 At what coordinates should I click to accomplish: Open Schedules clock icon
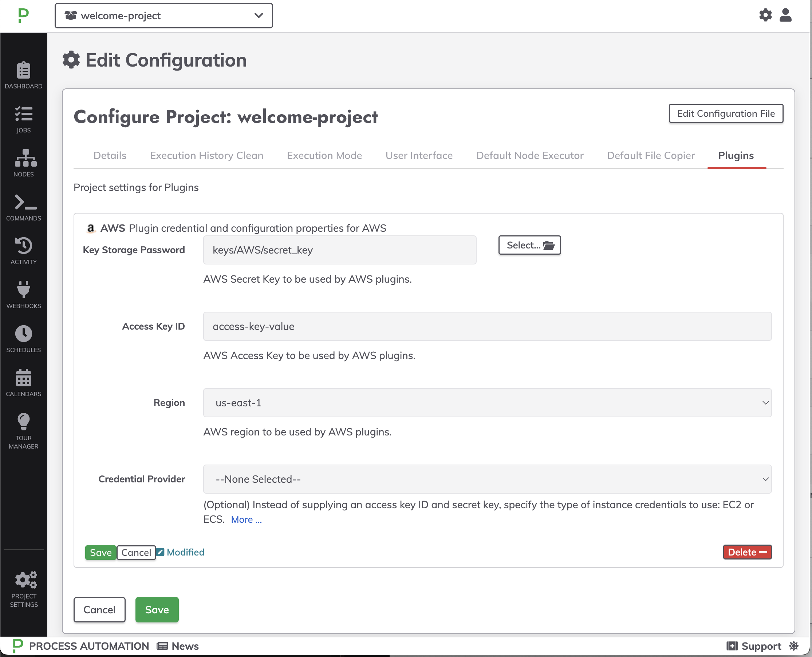(23, 334)
